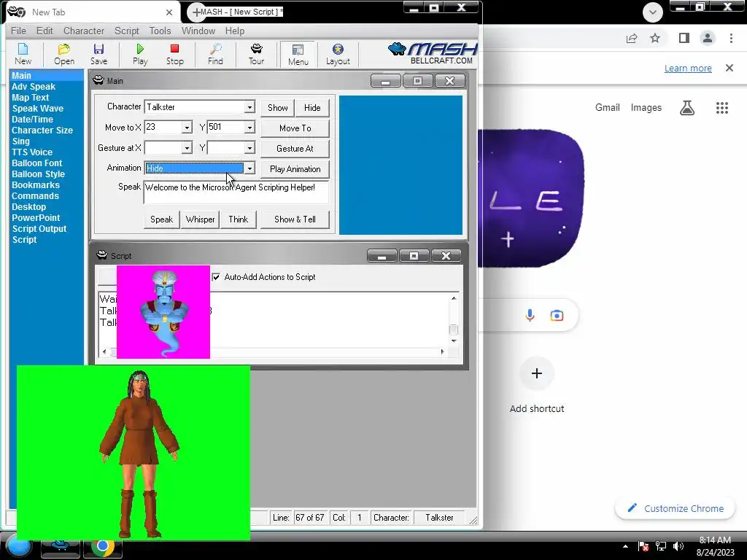Show hidden tray icons arrow

click(x=625, y=546)
